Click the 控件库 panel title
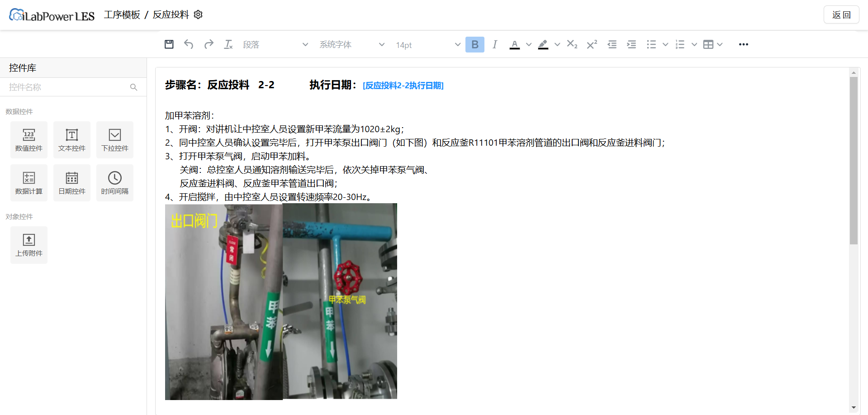The width and height of the screenshot is (868, 415). (23, 68)
